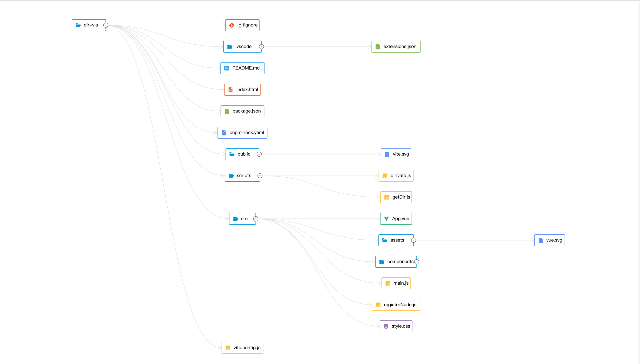
Task: Click the JSON icon on package.json
Action: [227, 111]
